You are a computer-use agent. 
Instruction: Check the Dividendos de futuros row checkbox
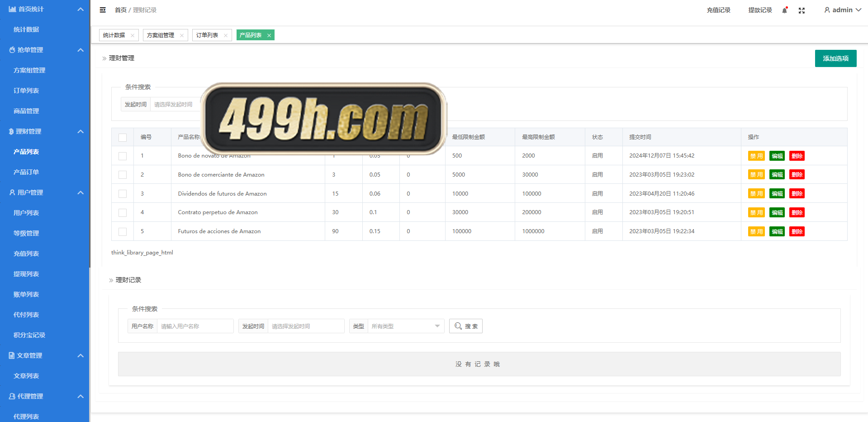tap(123, 194)
